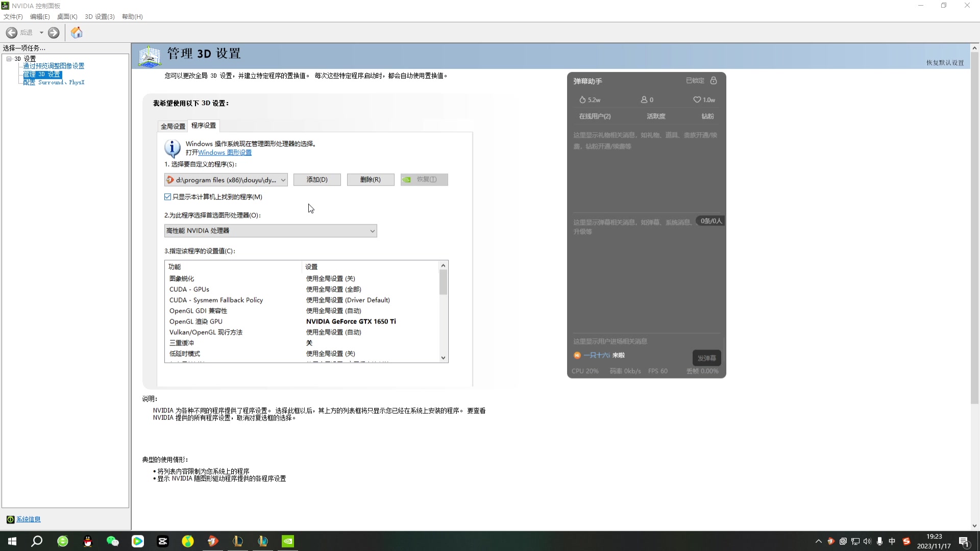Click the 0条/0人 counter badge
The image size is (980, 551).
711,221
